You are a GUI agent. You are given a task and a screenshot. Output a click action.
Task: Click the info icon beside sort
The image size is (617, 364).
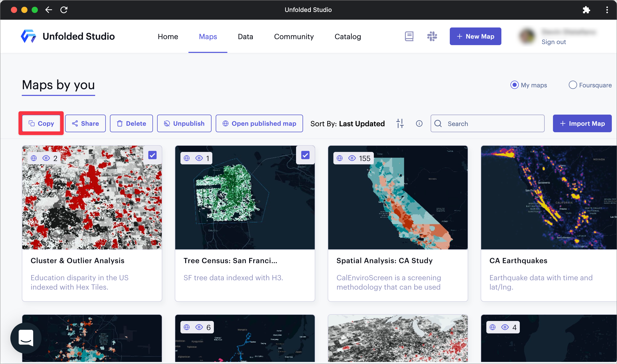tap(419, 123)
